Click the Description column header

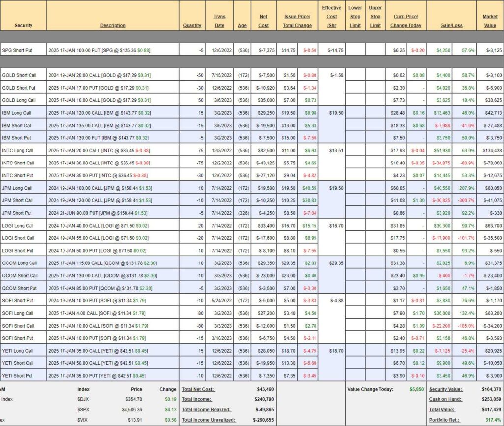click(113, 25)
